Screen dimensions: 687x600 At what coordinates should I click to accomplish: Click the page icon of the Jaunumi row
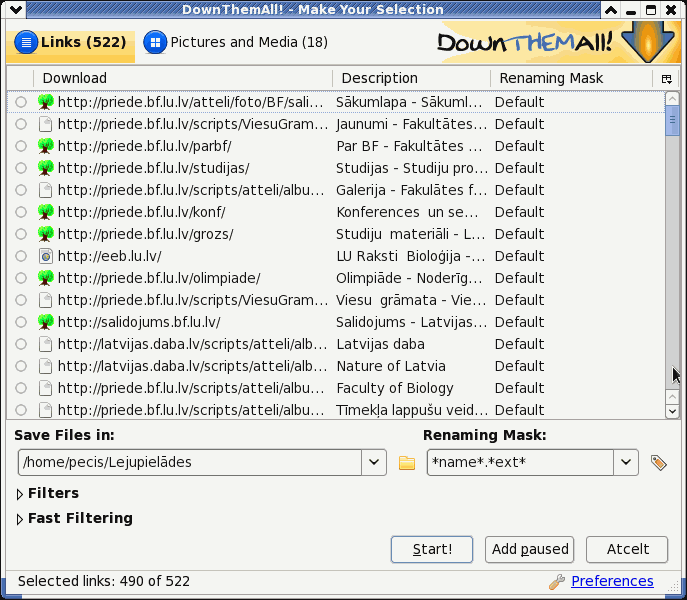coord(46,124)
